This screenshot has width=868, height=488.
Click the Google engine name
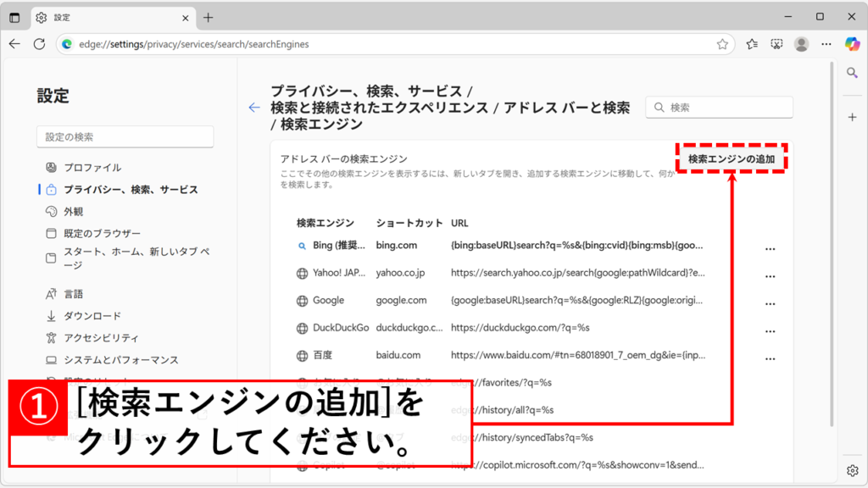tap(328, 301)
